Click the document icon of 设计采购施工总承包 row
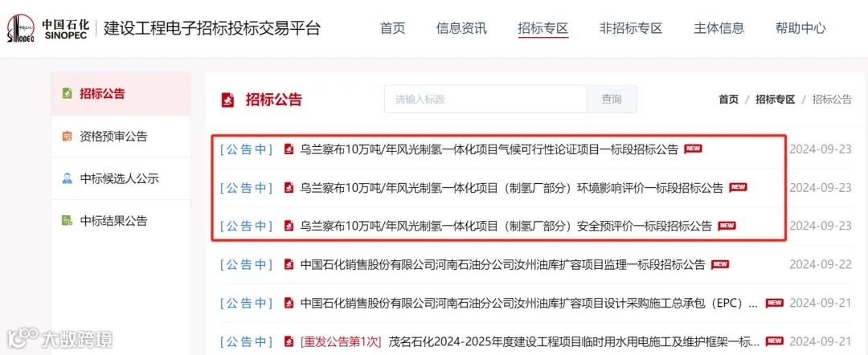The image size is (868, 355). 289,303
